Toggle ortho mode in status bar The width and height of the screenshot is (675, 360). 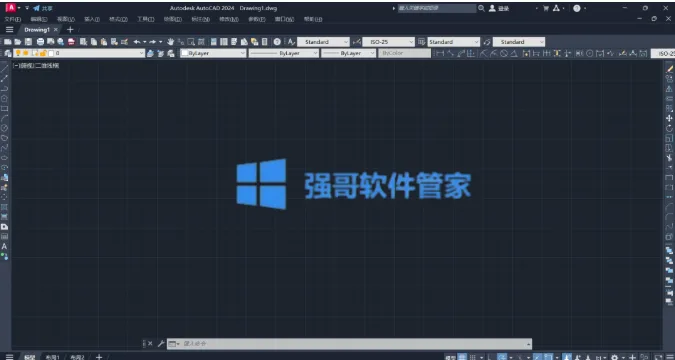coord(491,357)
